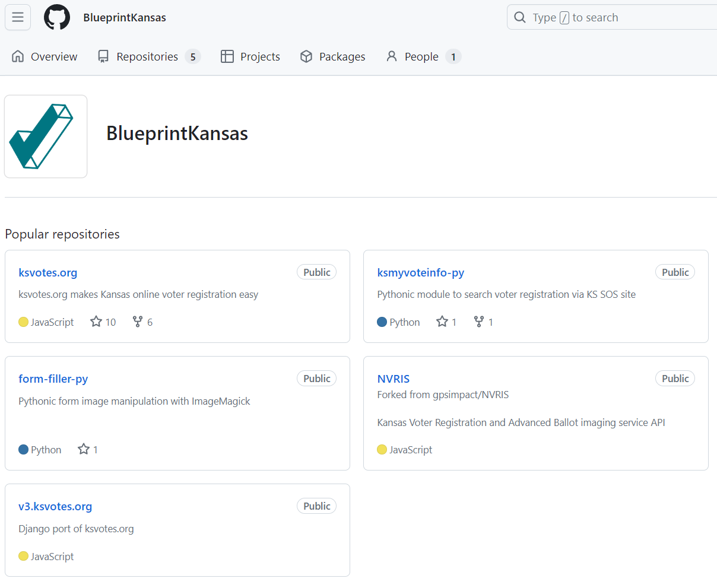Focus the 'Type / to search' field
Screen dimensions: 717x588
point(612,17)
